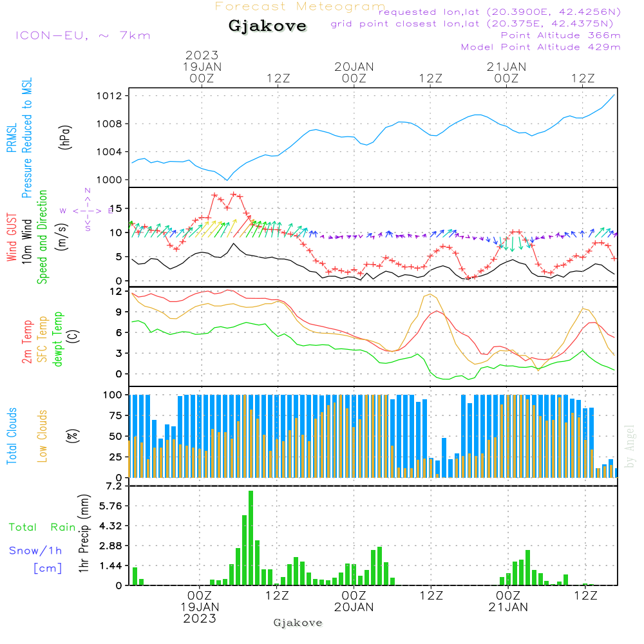Viewport: 644px width, 644px height.
Task: Click the '1008' pressure axis value
Action: coord(109,124)
